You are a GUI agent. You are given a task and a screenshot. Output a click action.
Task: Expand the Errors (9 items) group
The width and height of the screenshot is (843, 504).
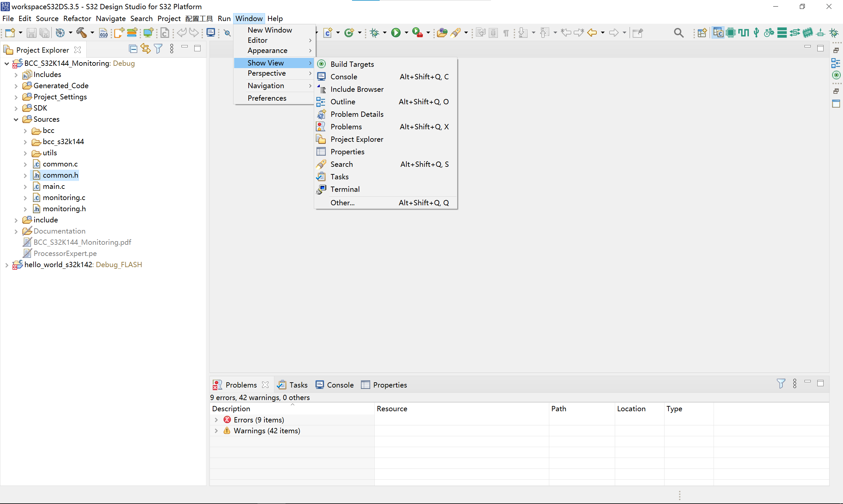[216, 420]
